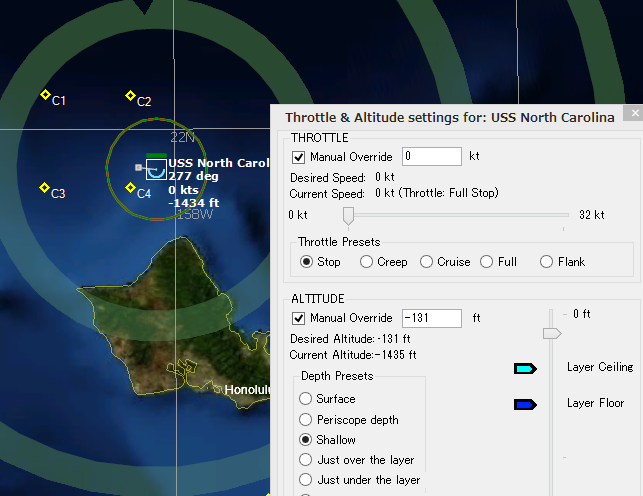Select the Just over the layer preset
The height and width of the screenshot is (496, 643).
pos(305,460)
